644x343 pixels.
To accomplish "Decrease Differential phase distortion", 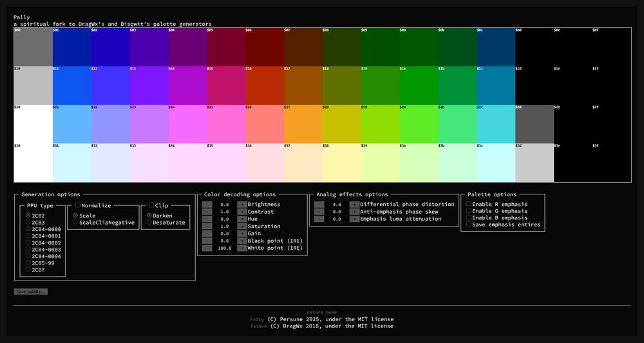I will click(x=319, y=205).
